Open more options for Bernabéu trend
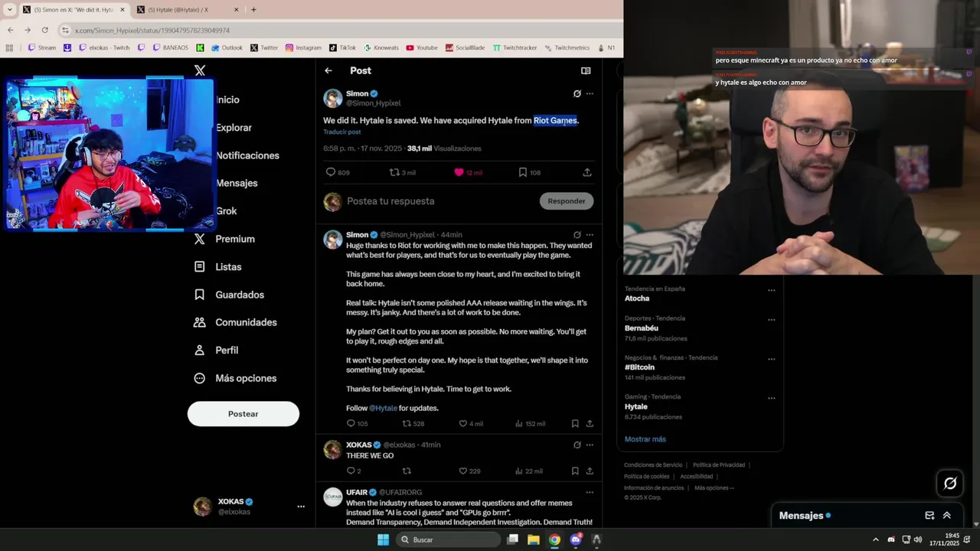 coord(771,319)
